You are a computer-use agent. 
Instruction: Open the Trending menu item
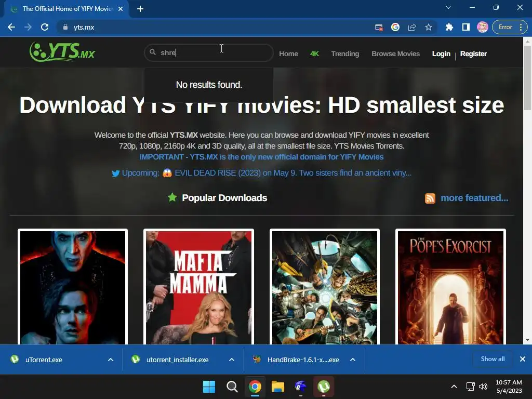(345, 54)
